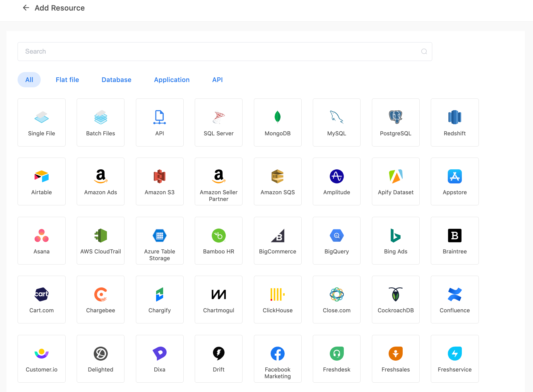533x392 pixels.
Task: Select the Bamboo HR icon
Action: click(x=219, y=236)
